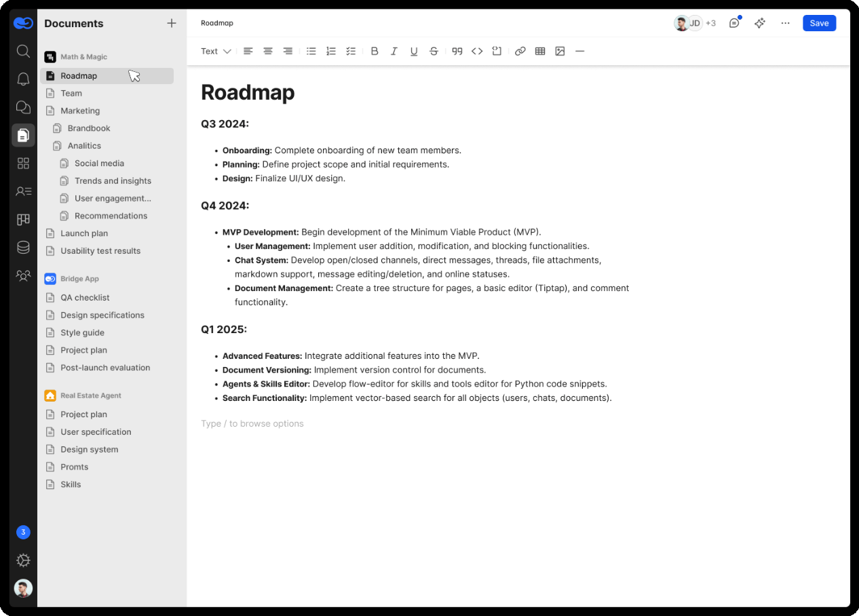
Task: Create a new document with the plus button
Action: pyautogui.click(x=172, y=22)
